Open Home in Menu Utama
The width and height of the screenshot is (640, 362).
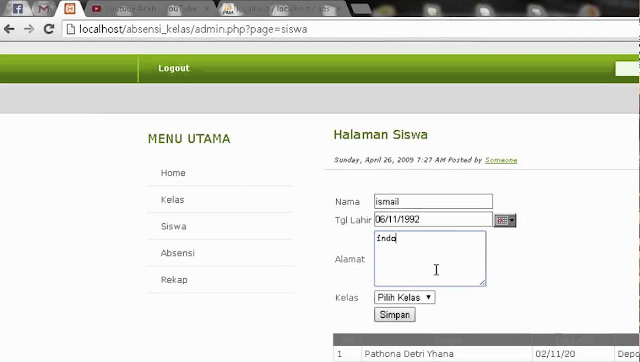tap(173, 173)
